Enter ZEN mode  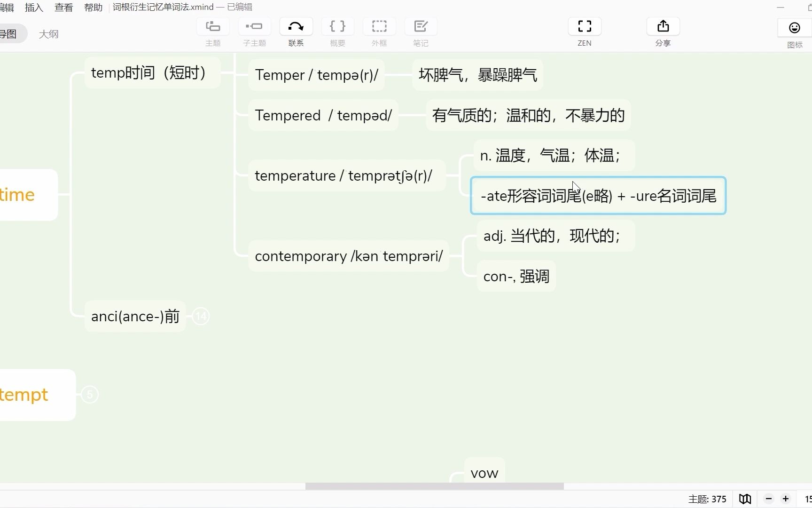click(x=585, y=26)
